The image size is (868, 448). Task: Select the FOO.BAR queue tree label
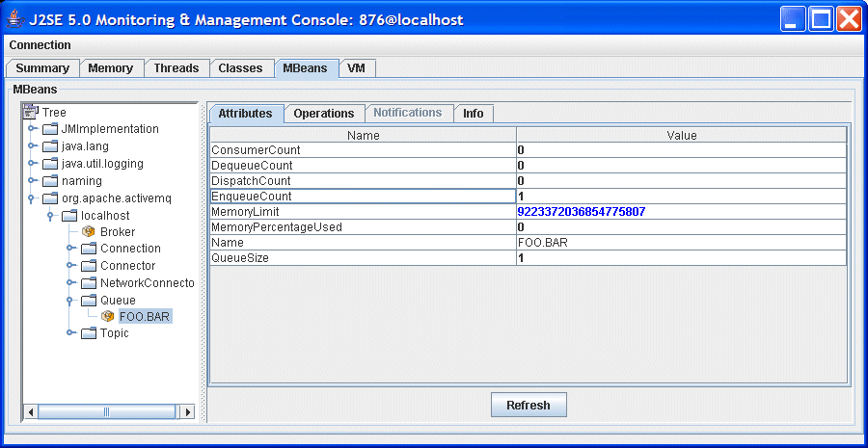(x=145, y=316)
